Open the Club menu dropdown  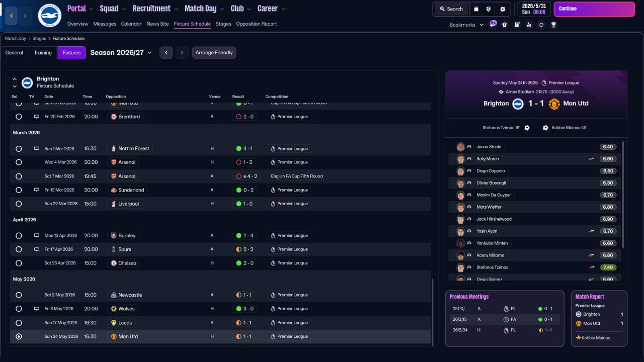(x=240, y=9)
